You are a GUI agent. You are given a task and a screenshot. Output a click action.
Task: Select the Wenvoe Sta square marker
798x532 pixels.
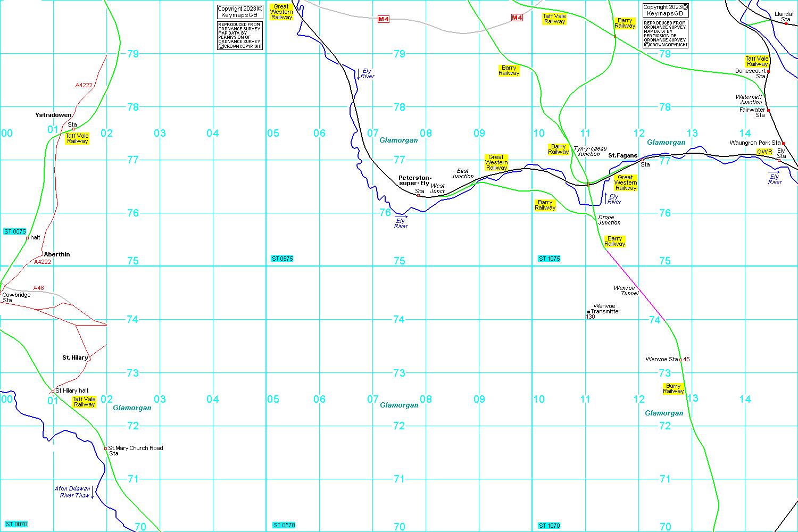coord(680,360)
